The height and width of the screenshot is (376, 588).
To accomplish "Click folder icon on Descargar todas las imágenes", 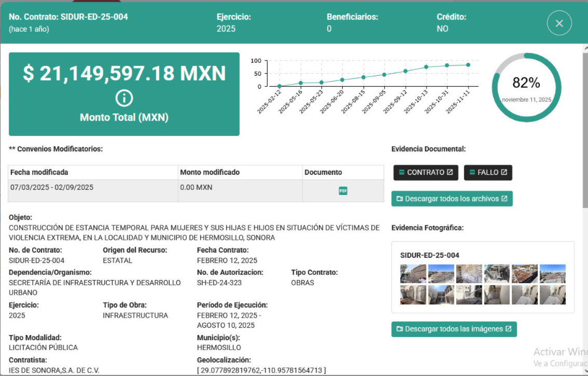I will pos(400,329).
